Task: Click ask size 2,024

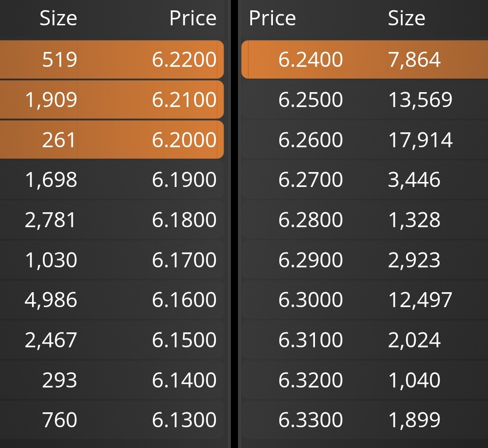Action: click(414, 340)
